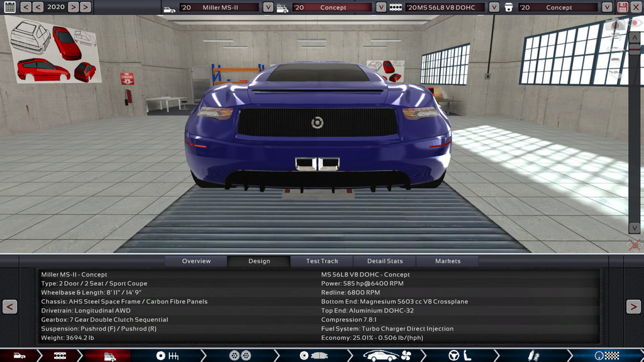The height and width of the screenshot is (362, 644).
Task: Click the next-page arrow right of stats panel
Action: pyautogui.click(x=633, y=306)
